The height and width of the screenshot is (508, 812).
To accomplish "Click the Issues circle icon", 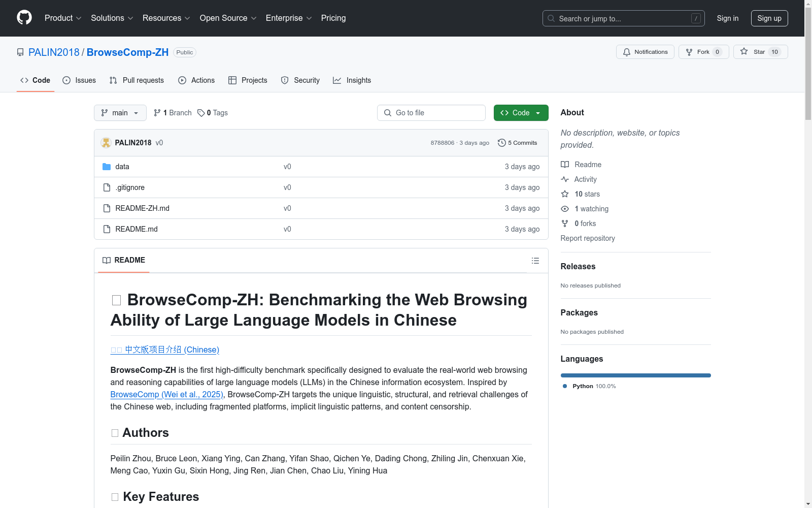I will 66,80.
